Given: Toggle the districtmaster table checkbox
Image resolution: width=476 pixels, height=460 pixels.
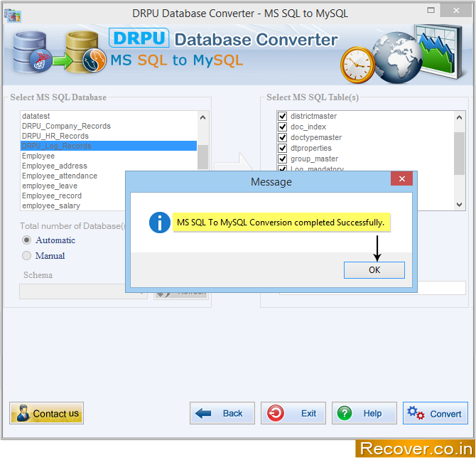Looking at the screenshot, I should [x=282, y=116].
